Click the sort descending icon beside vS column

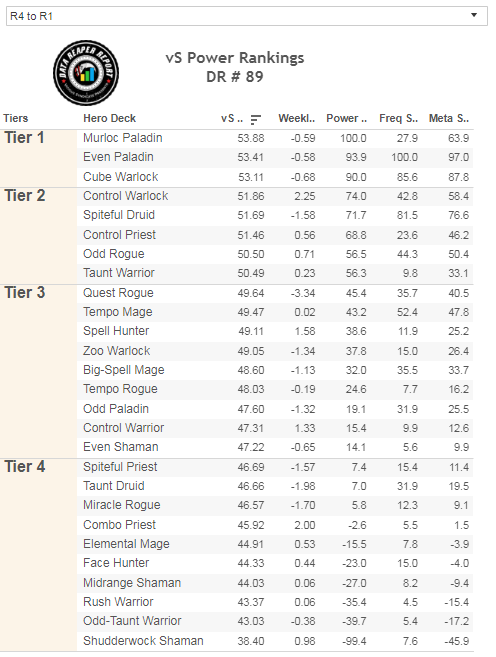(255, 119)
